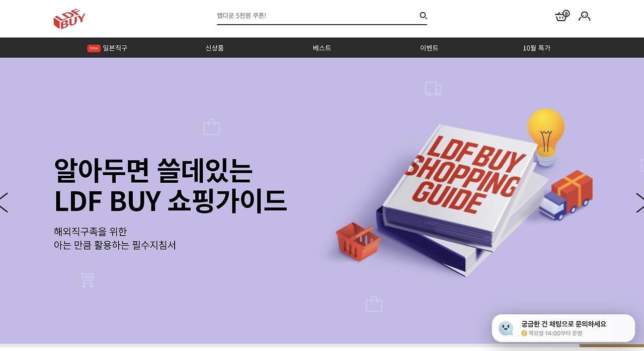Focus the search input field
The height and width of the screenshot is (351, 644).
(x=317, y=16)
